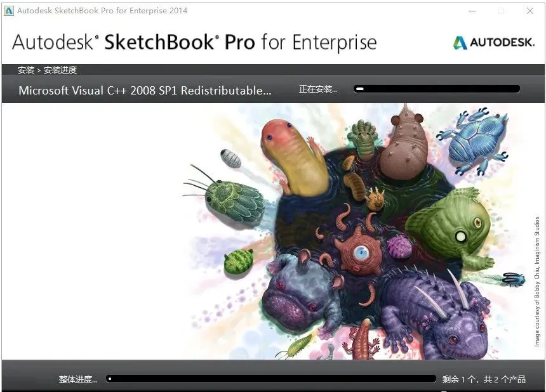Click the 剩余 1 个, 共 2 个产品 text
Screen dimensions: 546x392
[x=484, y=379]
